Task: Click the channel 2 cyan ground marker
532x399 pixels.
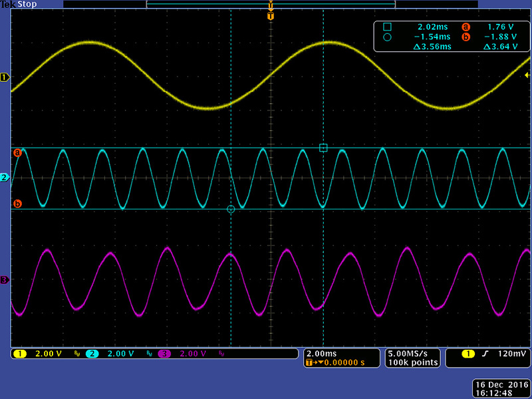Action: pyautogui.click(x=5, y=178)
